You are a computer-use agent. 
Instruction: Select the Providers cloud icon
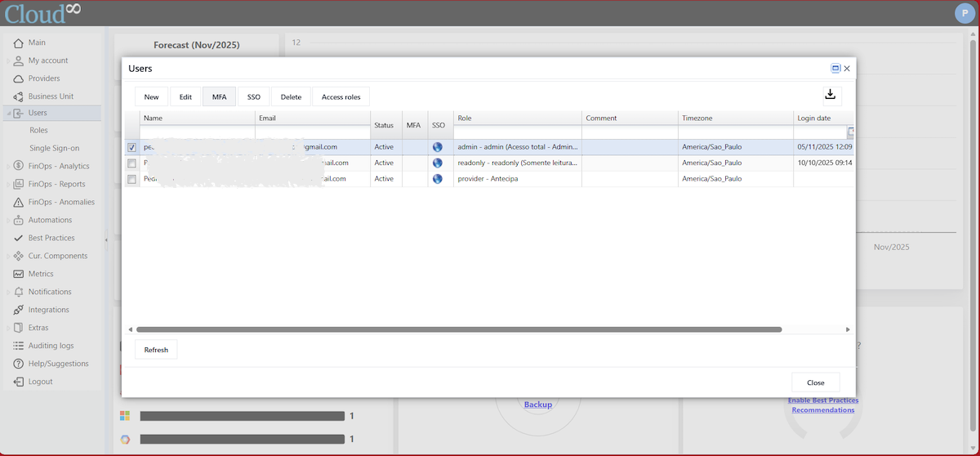(x=18, y=78)
